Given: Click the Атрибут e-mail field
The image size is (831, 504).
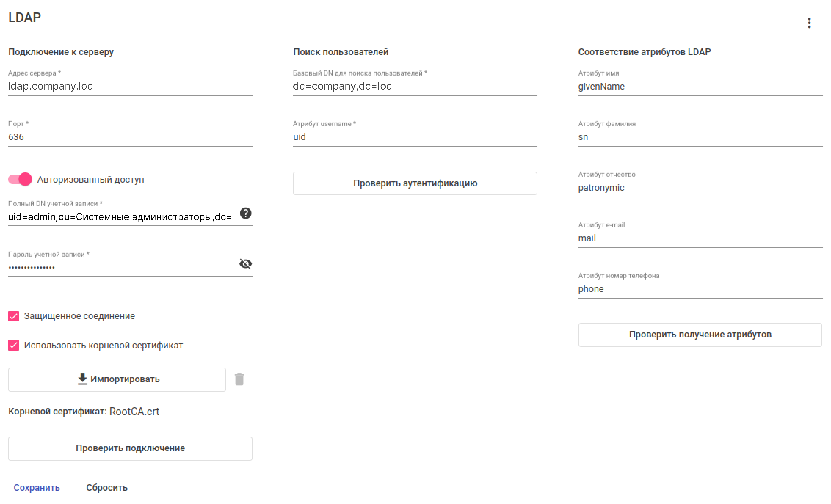Looking at the screenshot, I should [700, 238].
